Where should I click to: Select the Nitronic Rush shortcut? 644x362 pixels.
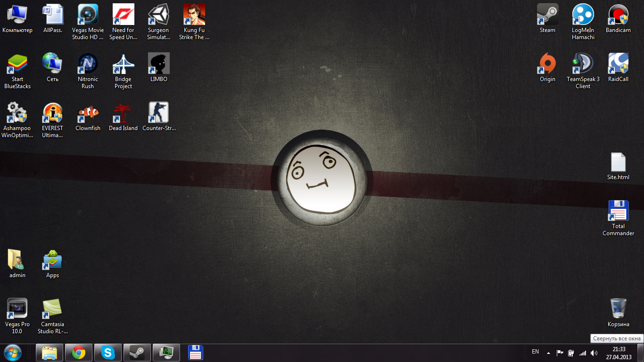(x=88, y=71)
